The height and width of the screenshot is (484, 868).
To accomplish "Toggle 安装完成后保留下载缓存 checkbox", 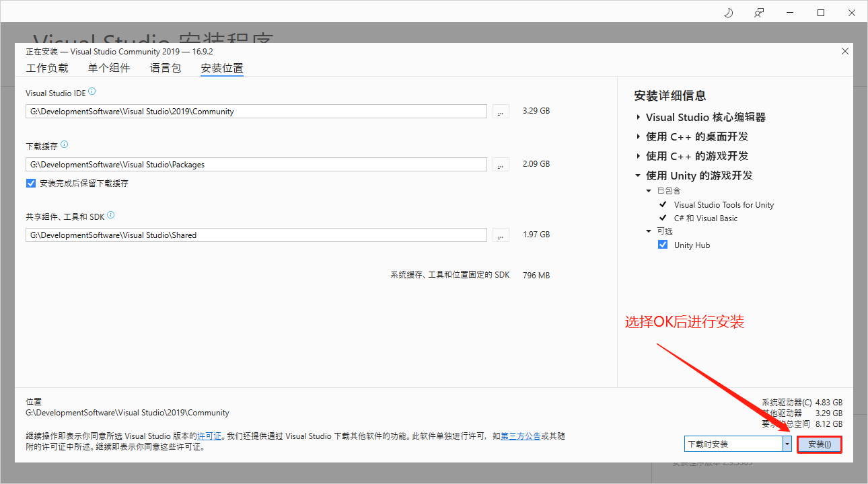I will tap(31, 183).
